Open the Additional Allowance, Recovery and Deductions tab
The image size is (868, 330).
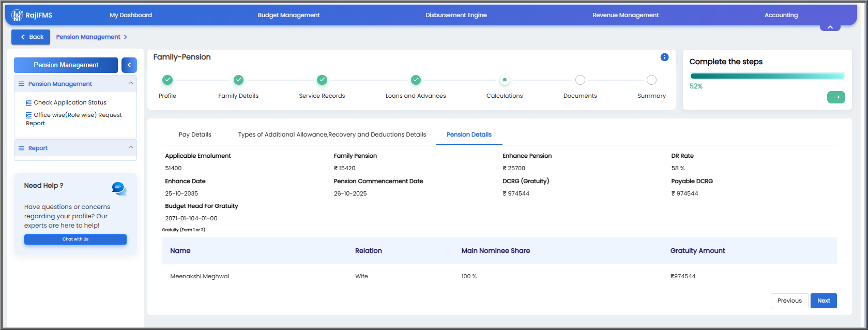click(332, 134)
